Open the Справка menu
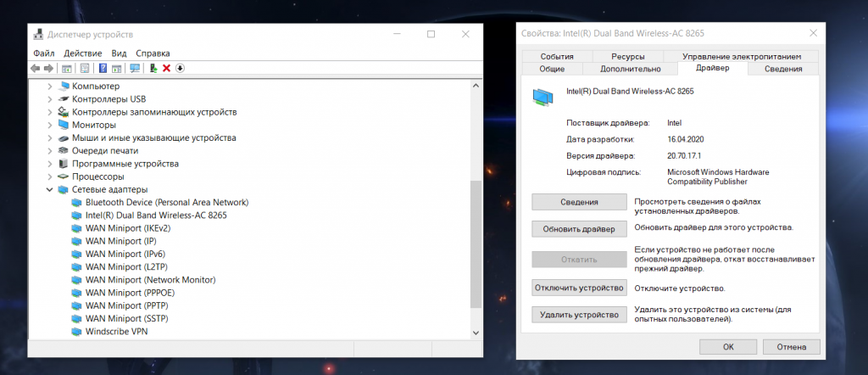The image size is (868, 375). pos(153,53)
